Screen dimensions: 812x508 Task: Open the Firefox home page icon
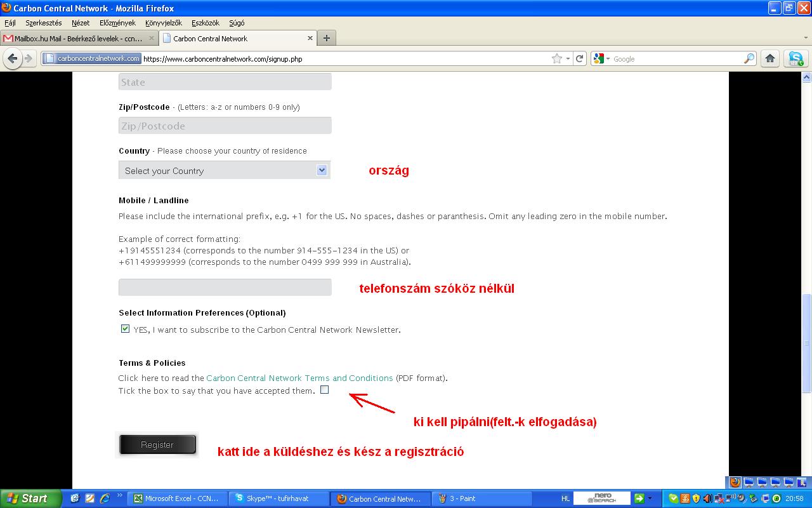pos(770,58)
